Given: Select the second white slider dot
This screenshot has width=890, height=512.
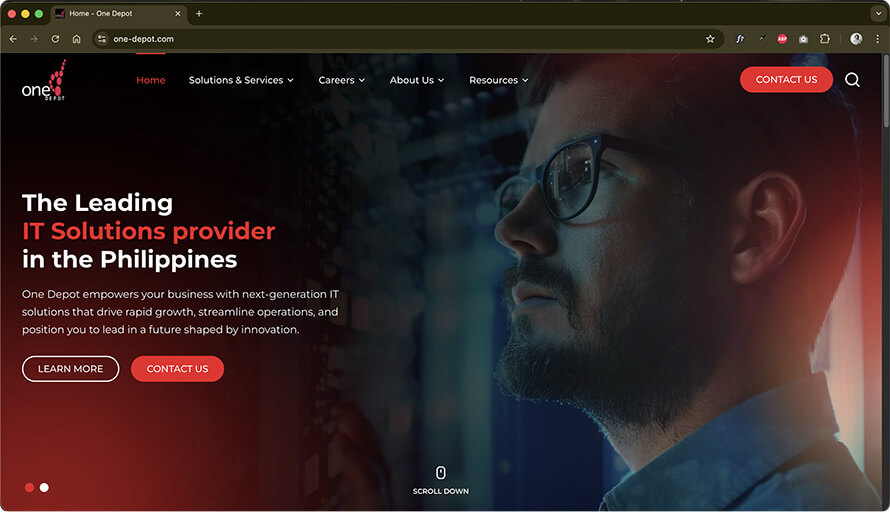Looking at the screenshot, I should coord(44,488).
